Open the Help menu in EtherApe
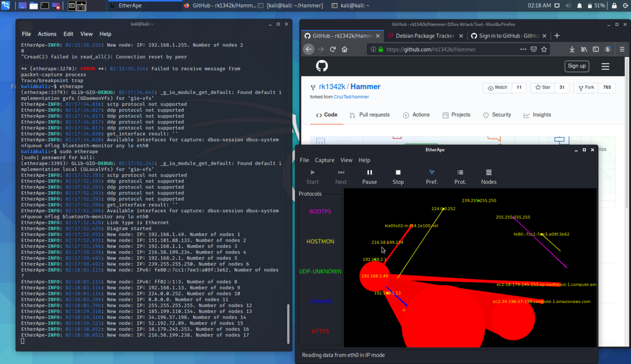The width and height of the screenshot is (631, 364). pyautogui.click(x=364, y=160)
